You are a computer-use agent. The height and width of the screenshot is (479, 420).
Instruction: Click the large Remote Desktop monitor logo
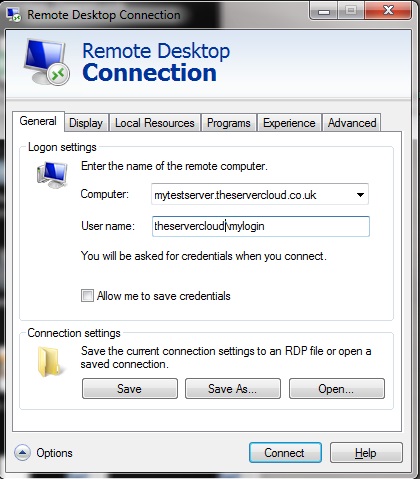pos(47,62)
